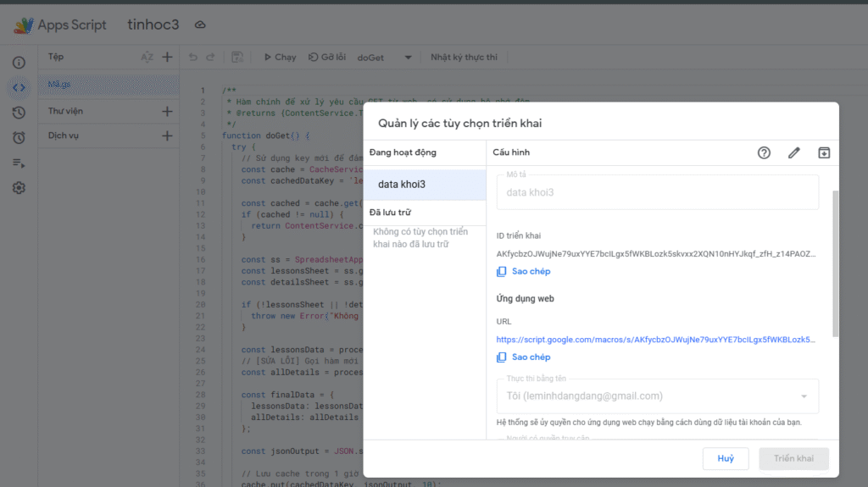Open the Overview info icon in sidebar
Screen dimensions: 868x487
click(19, 63)
